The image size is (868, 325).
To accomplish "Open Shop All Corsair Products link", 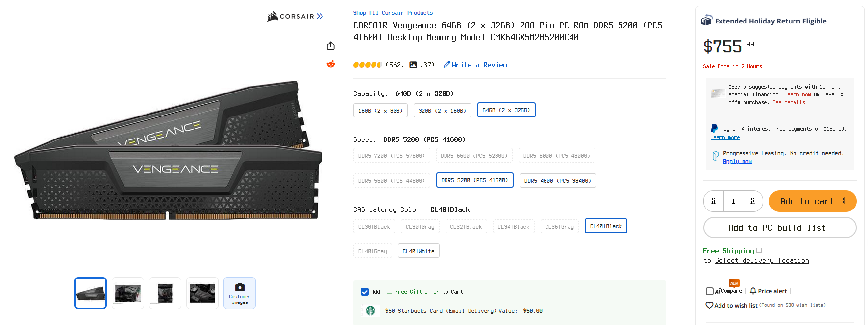I will pos(393,13).
